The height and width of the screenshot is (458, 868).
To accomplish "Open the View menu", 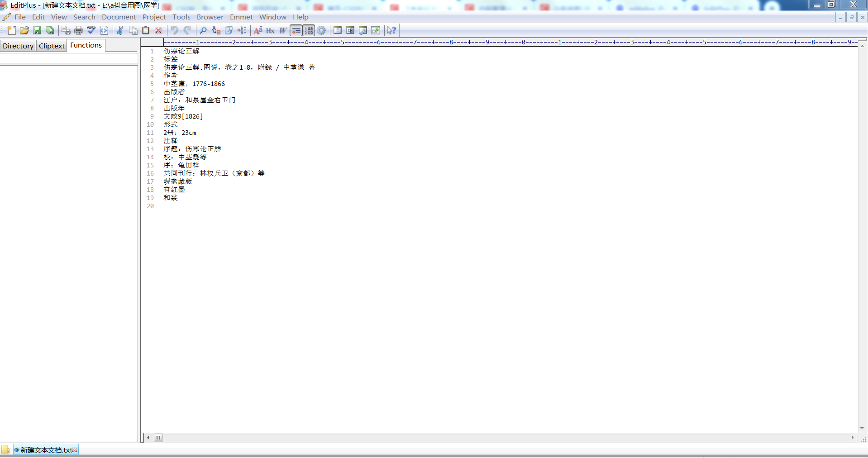I will [59, 17].
